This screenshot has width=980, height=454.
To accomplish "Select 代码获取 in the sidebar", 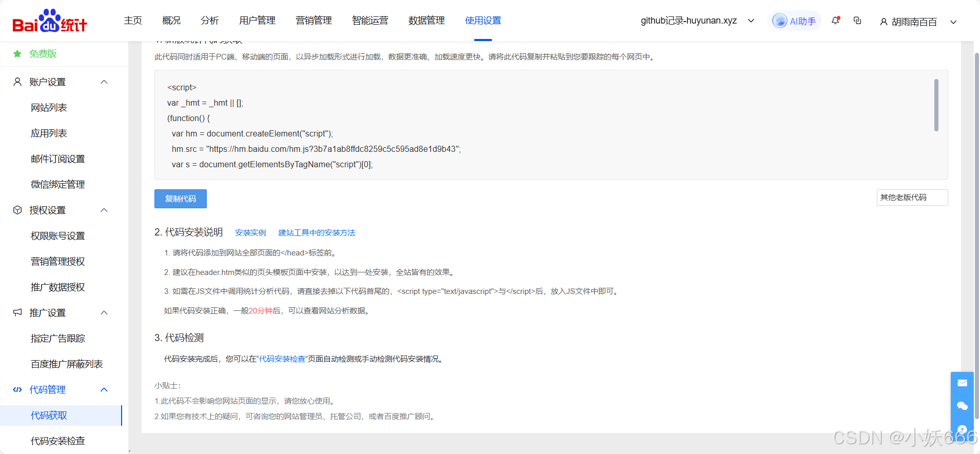I will click(61, 415).
